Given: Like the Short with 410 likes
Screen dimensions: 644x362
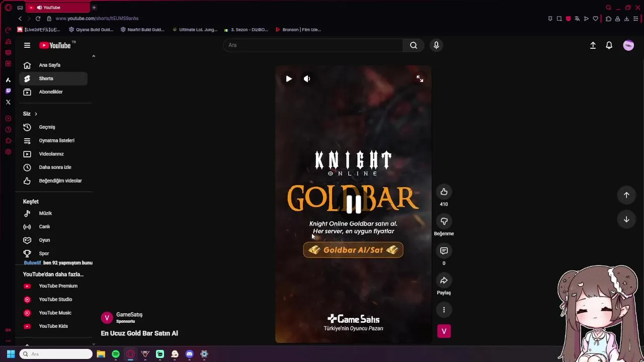Looking at the screenshot, I should pyautogui.click(x=444, y=192).
